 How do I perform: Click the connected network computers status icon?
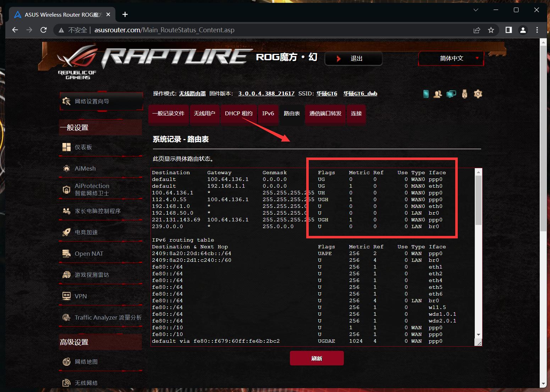click(451, 94)
